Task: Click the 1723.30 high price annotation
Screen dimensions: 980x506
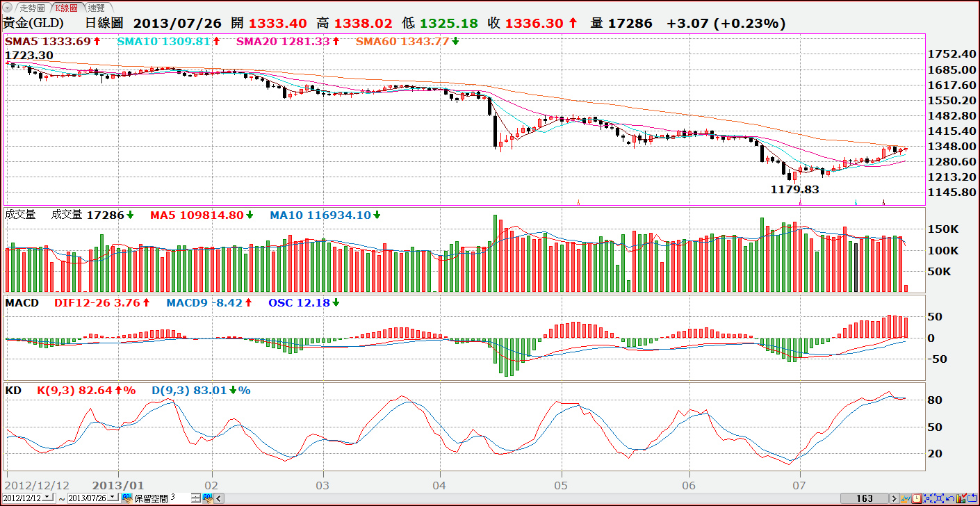Action: pos(28,54)
